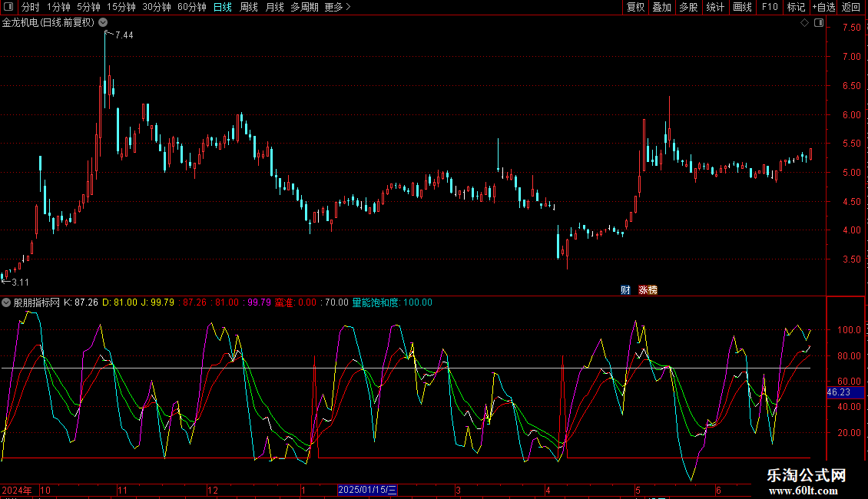Switch to 分时 intraday view
Image resolution: width=868 pixels, height=499 pixels.
point(31,7)
